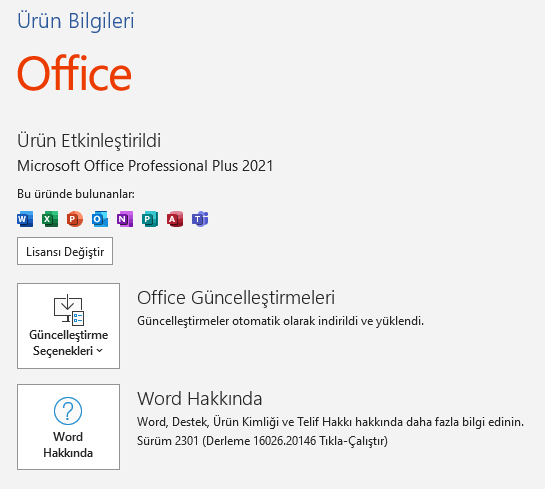Click the Lisansı Değiştir button
The image size is (545, 489).
point(65,251)
